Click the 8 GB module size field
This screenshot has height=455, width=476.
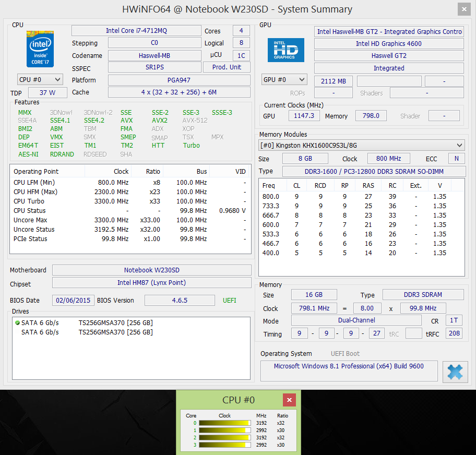point(305,159)
